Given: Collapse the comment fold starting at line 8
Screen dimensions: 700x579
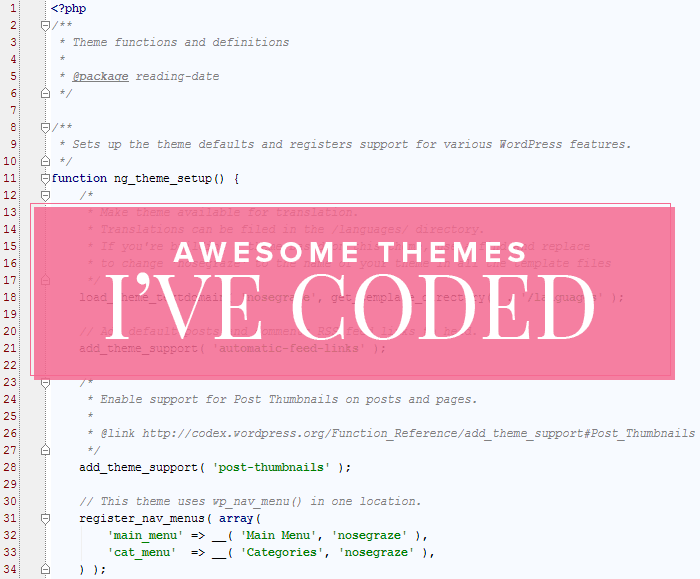Looking at the screenshot, I should [45, 127].
